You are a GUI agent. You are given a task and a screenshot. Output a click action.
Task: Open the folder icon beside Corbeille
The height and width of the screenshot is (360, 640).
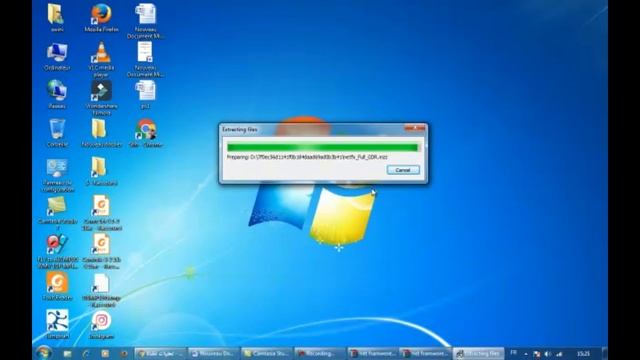point(101,133)
